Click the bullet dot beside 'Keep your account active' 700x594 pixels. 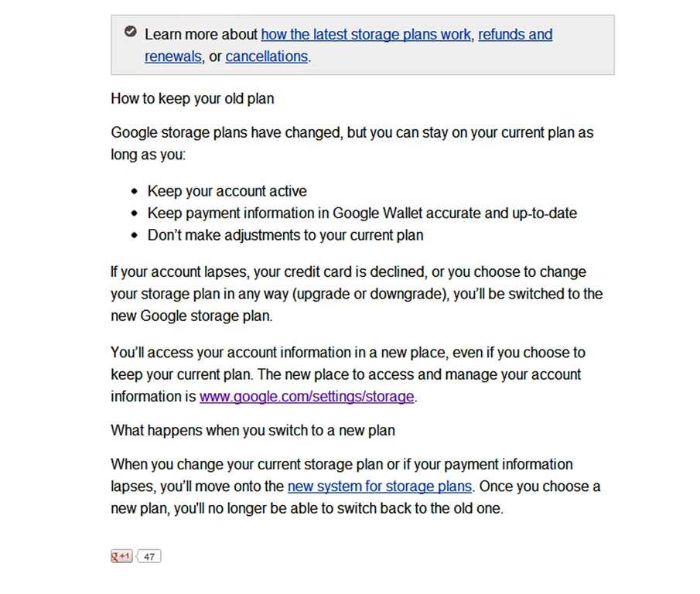coord(135,192)
